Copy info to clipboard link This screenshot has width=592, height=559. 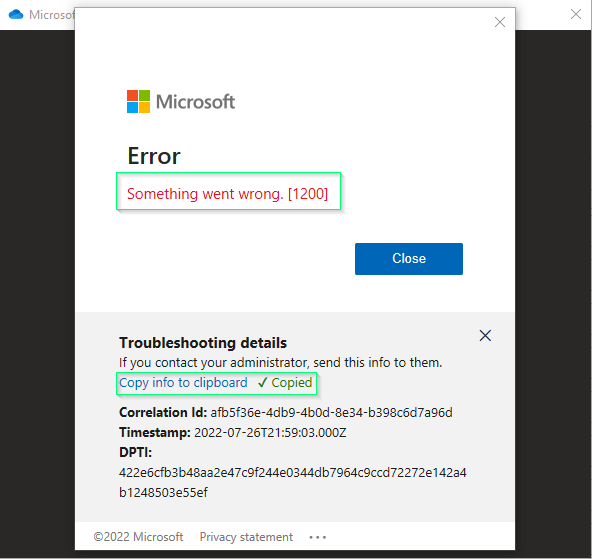(183, 382)
